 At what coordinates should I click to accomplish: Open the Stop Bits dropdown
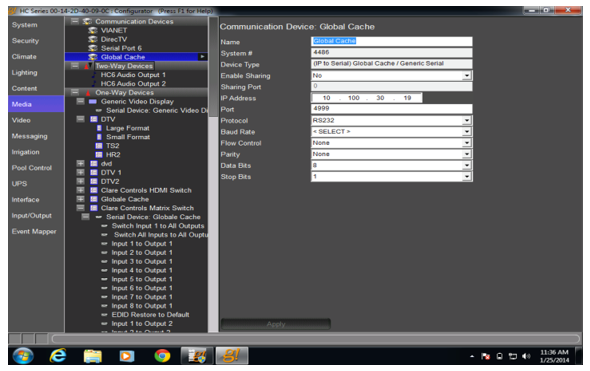tap(467, 176)
